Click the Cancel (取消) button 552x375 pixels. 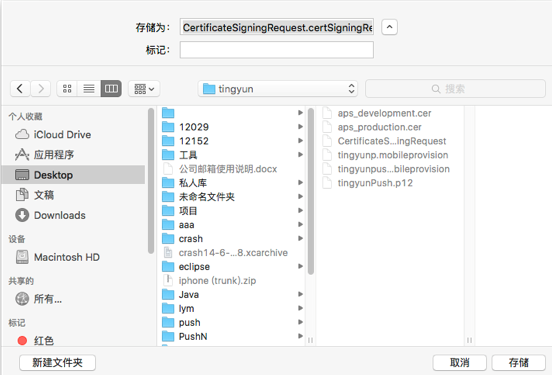pyautogui.click(x=459, y=362)
